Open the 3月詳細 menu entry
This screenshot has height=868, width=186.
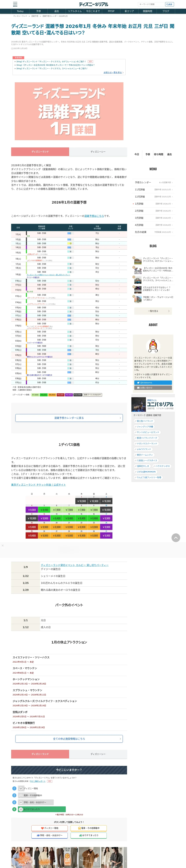[153, 218]
